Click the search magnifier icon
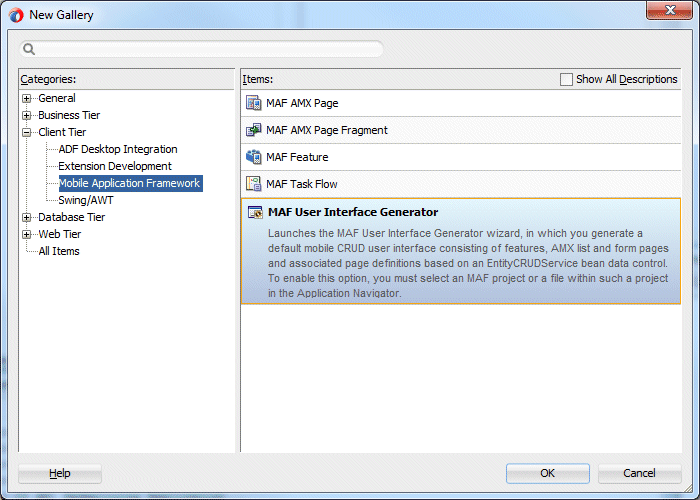 [29, 49]
